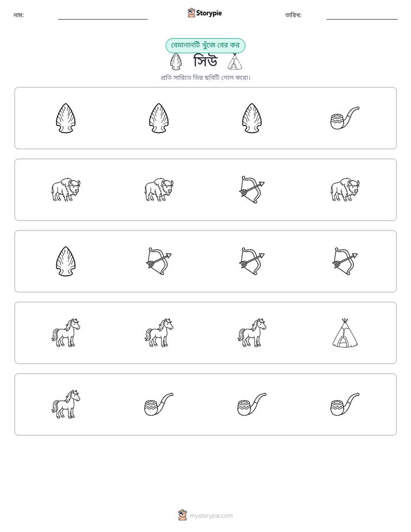Pick the teepee in the fourth row
Image resolution: width=411 pixels, height=532 pixels.
(x=345, y=333)
